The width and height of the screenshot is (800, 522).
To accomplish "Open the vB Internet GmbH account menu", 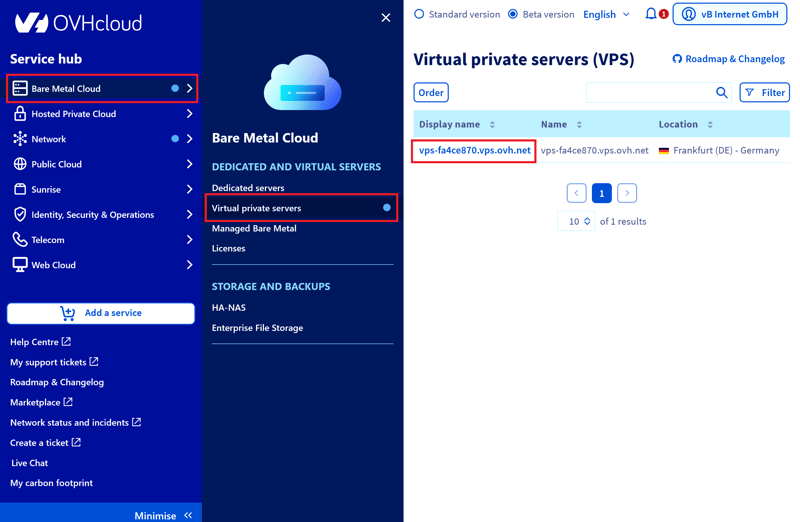I will pos(730,14).
